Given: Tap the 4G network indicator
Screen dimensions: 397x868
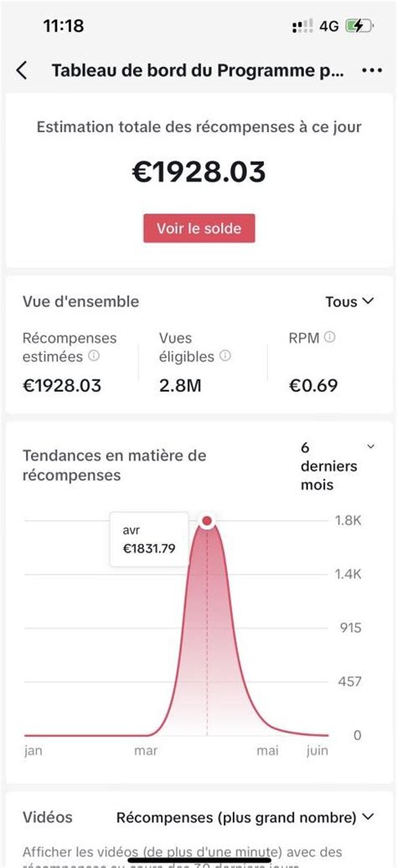Looking at the screenshot, I should [329, 26].
